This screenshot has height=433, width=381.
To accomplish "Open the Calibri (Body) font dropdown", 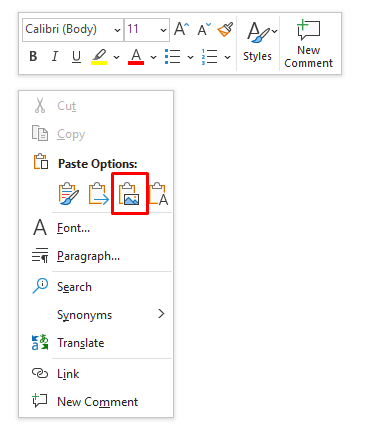I will pyautogui.click(x=73, y=30).
